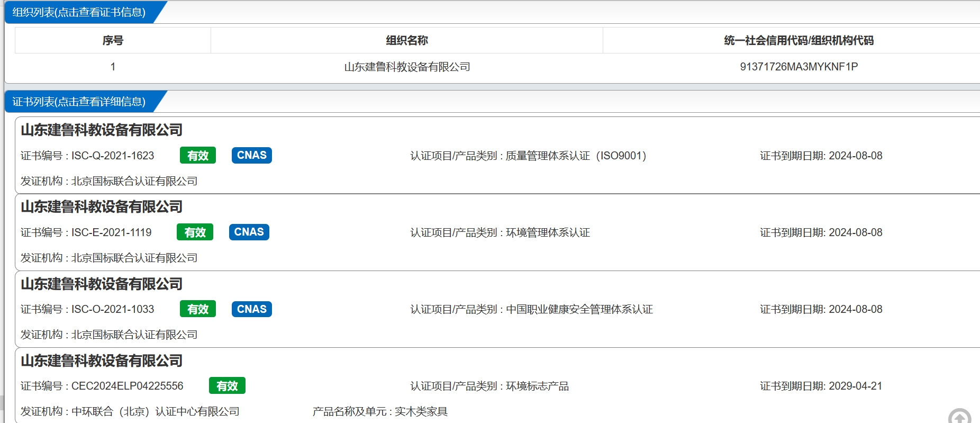
Task: Click 有效 badge for ISC-Q-2021-1623
Action: click(x=198, y=155)
